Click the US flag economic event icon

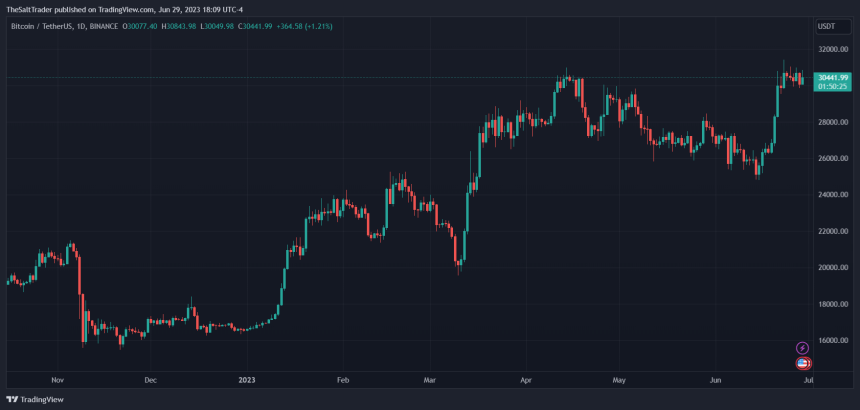pos(802,363)
